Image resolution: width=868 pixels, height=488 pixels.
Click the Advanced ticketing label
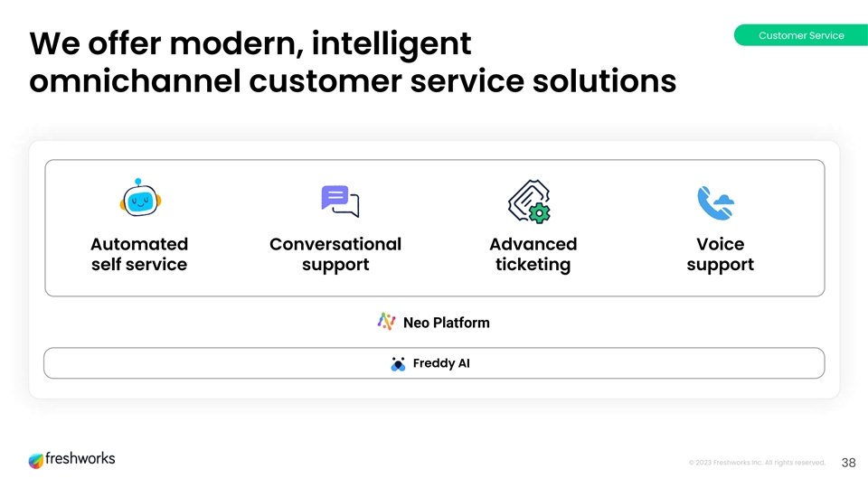(x=533, y=254)
